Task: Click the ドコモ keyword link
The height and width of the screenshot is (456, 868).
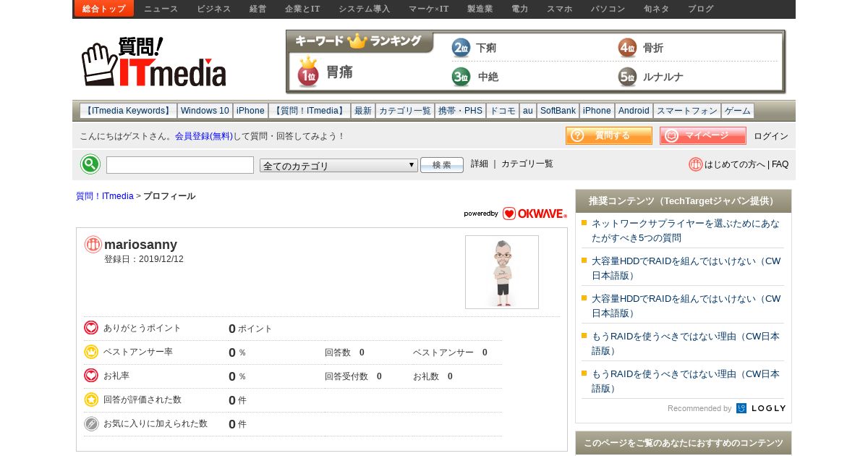Action: (503, 111)
